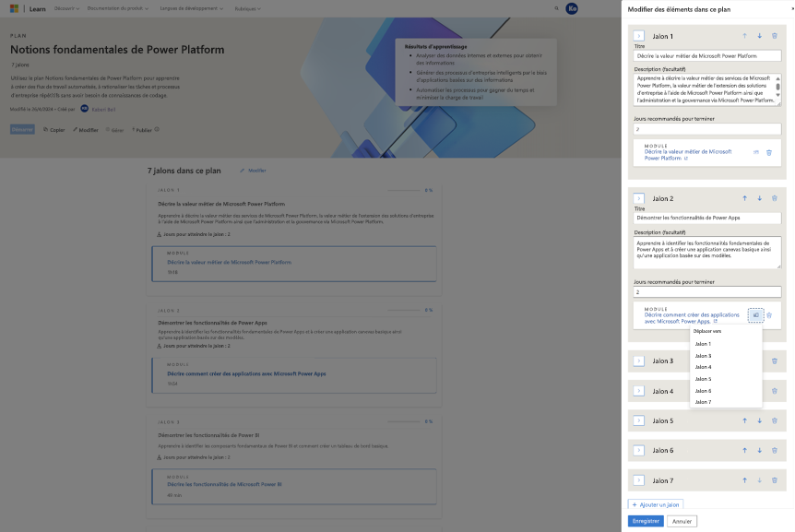This screenshot has height=532, width=795.
Task: Click the Démarrer button
Action: 22,130
